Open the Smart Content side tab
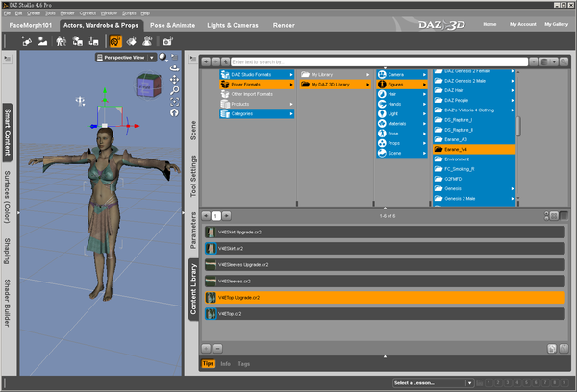The image size is (577, 392). click(8, 133)
